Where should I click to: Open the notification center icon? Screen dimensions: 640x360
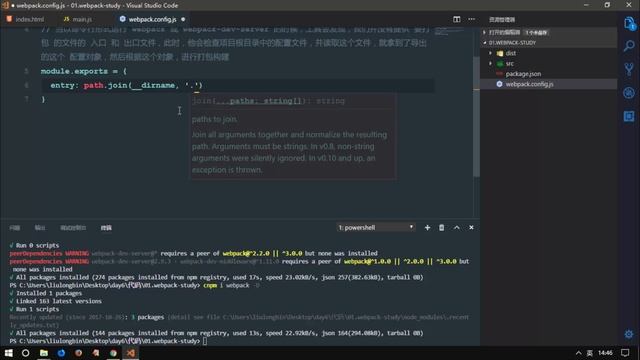pyautogui.click(x=625, y=353)
